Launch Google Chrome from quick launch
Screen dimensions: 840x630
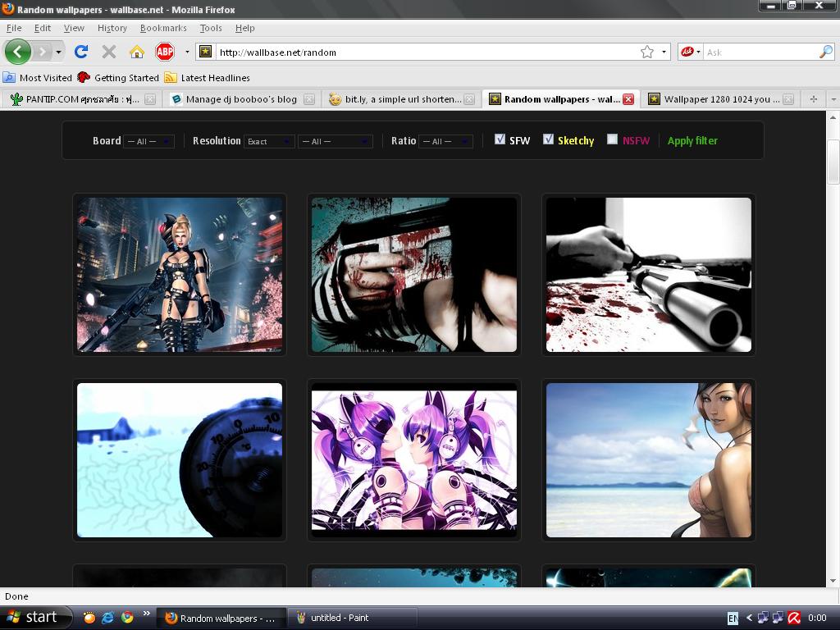click(127, 618)
